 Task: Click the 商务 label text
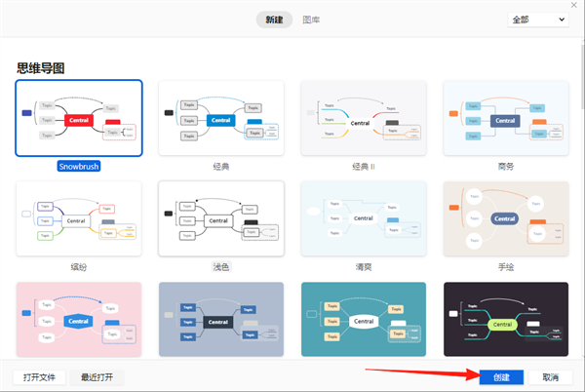(x=506, y=167)
